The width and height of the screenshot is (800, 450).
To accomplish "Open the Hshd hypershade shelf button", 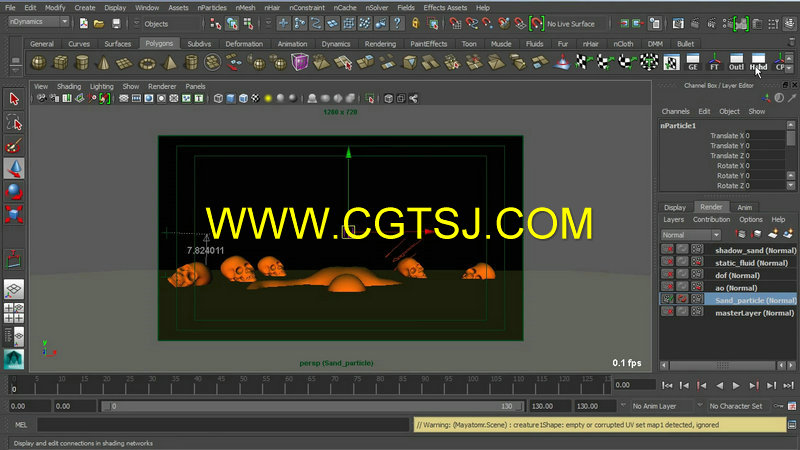I will [758, 62].
